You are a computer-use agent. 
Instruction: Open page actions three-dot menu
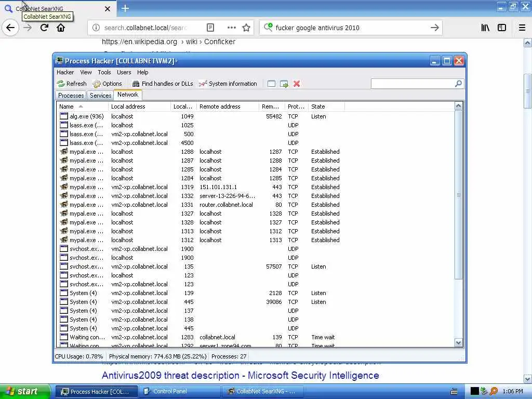[x=231, y=28]
